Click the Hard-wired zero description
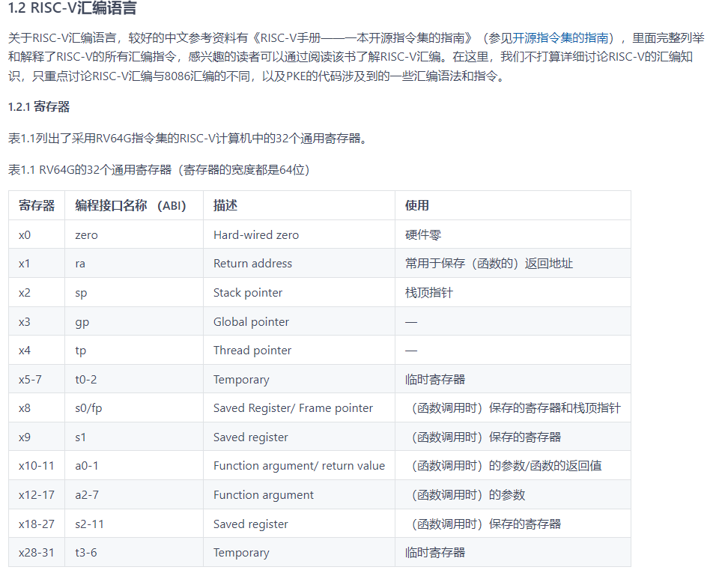 click(299, 234)
